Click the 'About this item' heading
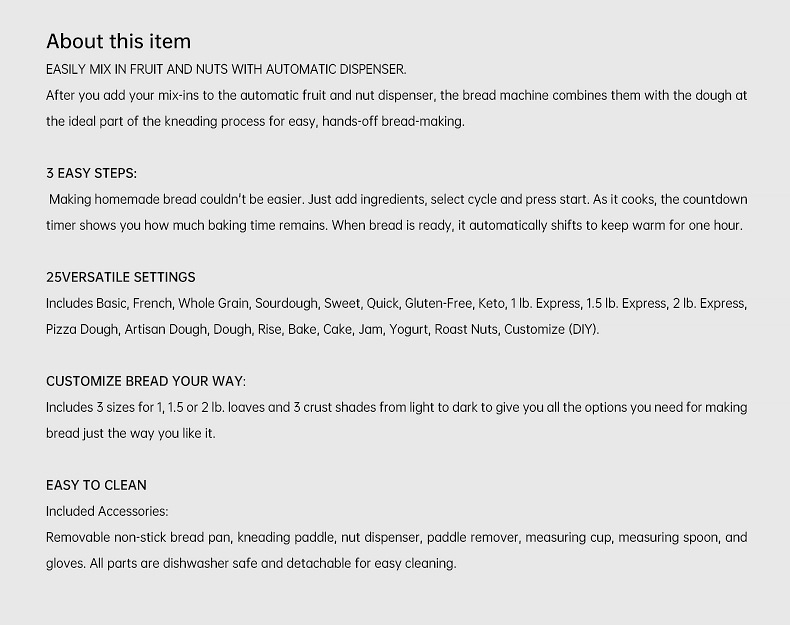 pyautogui.click(x=118, y=41)
